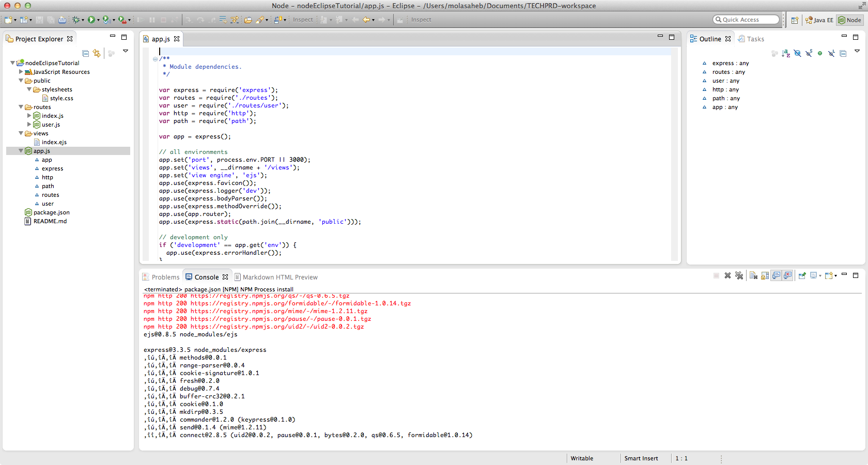Toggle hide static members in Outline
Viewport: 868px width, 465px height.
click(809, 53)
